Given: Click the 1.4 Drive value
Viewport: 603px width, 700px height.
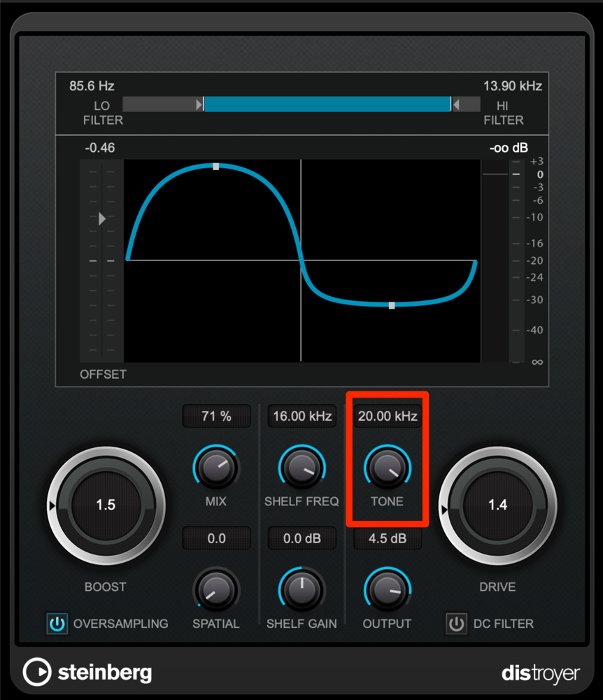Looking at the screenshot, I should pos(498,505).
